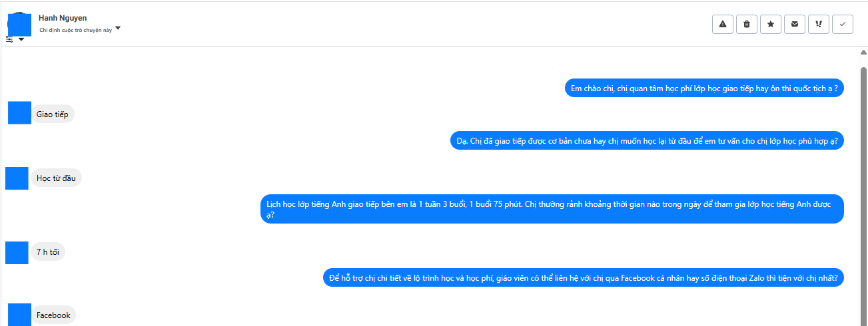Delete conversation with the trash icon
This screenshot has width=868, height=326.
coord(747,24)
